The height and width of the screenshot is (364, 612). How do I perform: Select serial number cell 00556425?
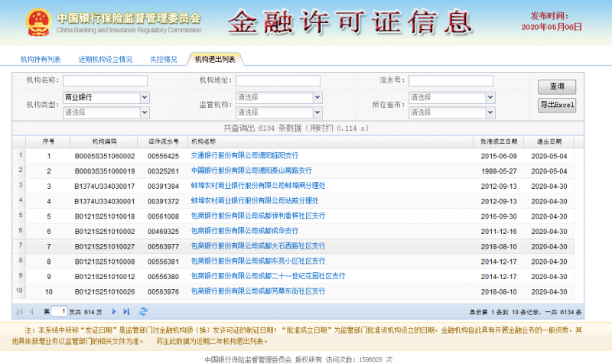pyautogui.click(x=163, y=156)
